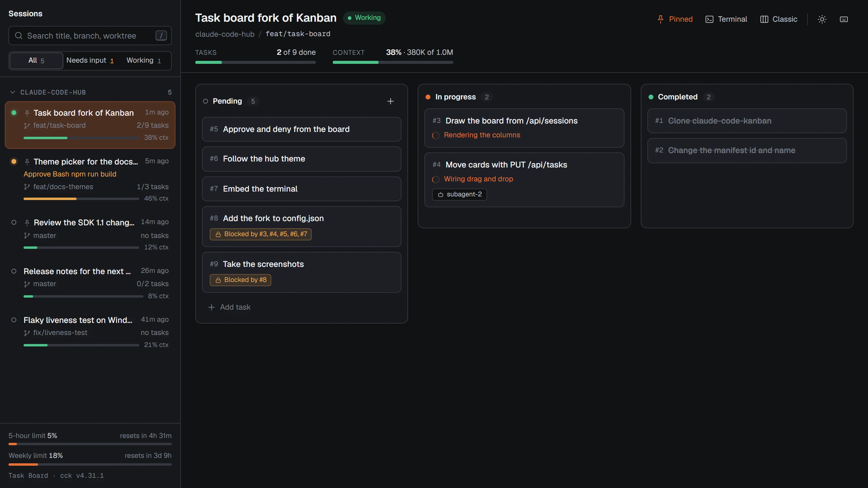
Task: Select the Needs input filter tab
Action: pos(90,61)
